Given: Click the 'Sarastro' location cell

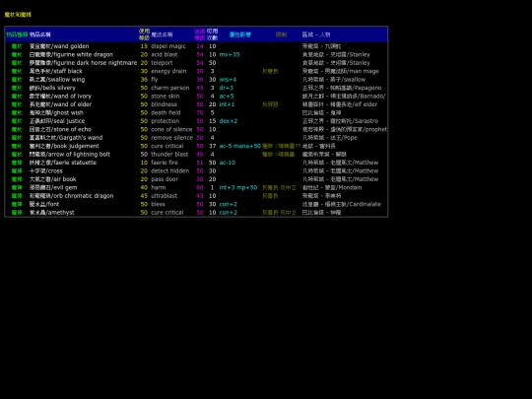Looking at the screenshot, I should click(x=340, y=121).
